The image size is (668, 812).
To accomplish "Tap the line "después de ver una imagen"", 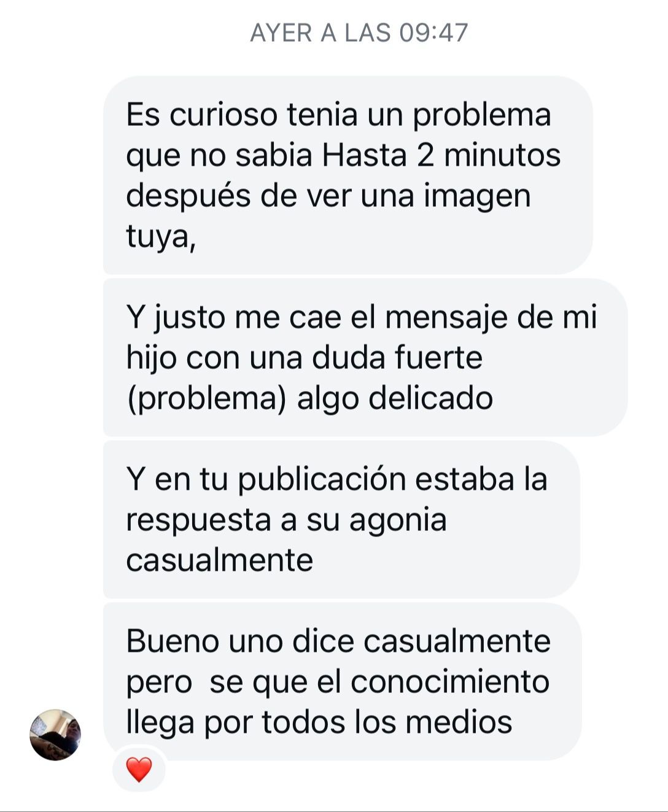I will (x=328, y=197).
